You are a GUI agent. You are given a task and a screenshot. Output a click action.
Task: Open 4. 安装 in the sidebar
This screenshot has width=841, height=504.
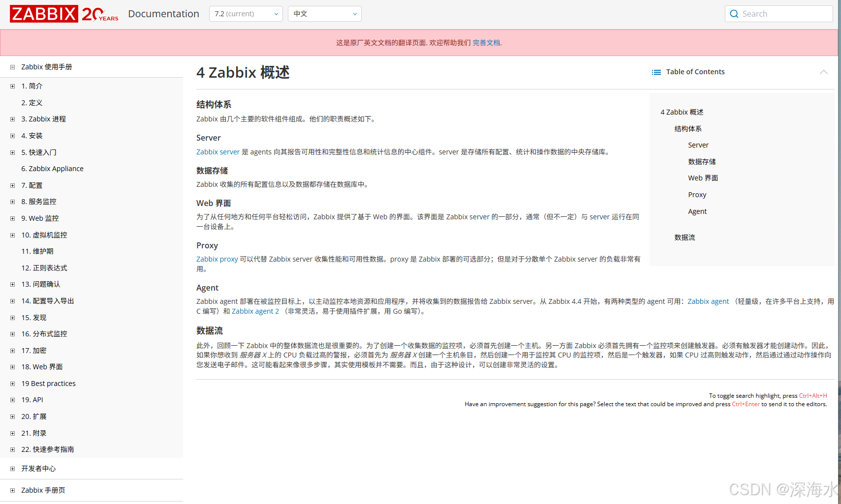32,136
